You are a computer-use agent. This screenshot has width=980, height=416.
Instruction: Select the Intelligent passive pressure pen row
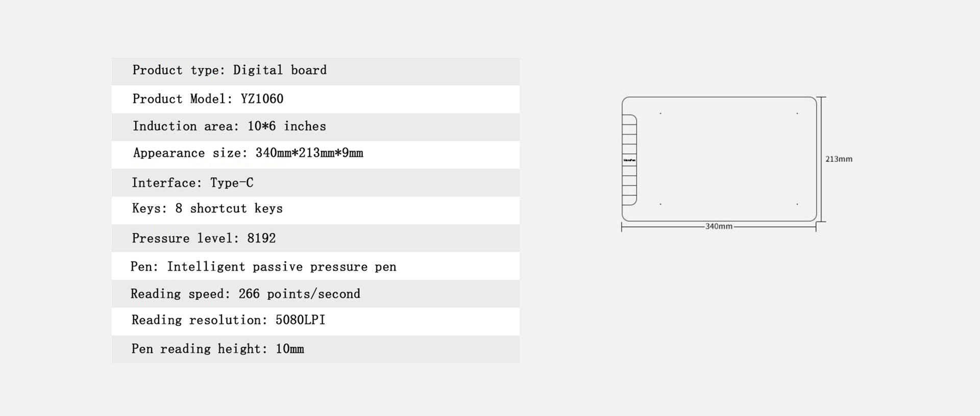click(x=315, y=266)
